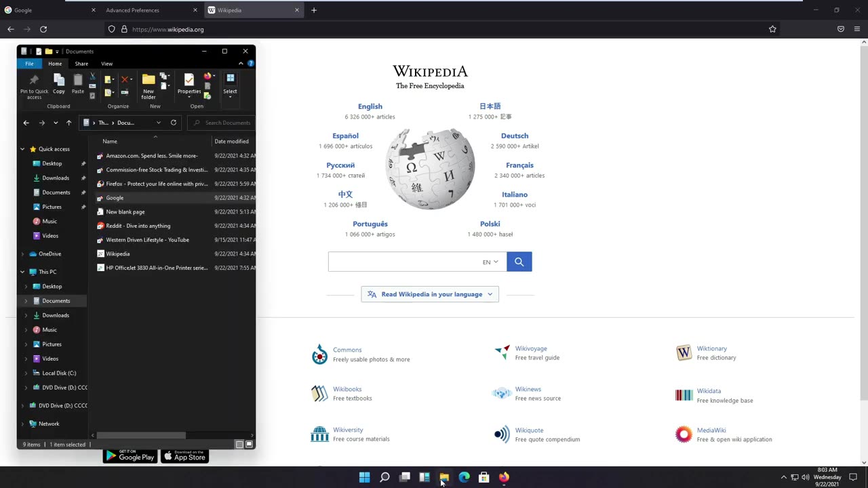Open recent locations dropdown in Explorer
The width and height of the screenshot is (868, 488).
coord(56,123)
